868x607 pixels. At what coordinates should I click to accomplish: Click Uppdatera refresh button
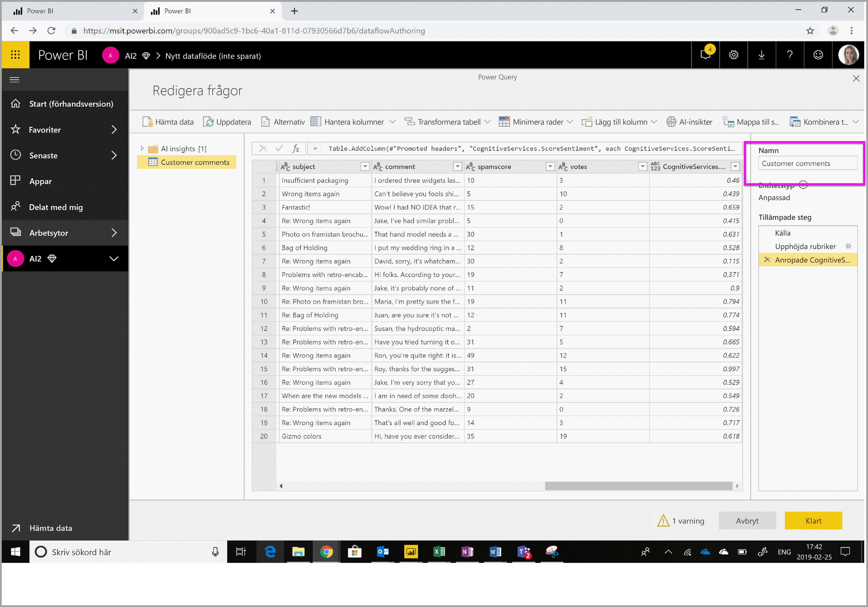(x=227, y=122)
